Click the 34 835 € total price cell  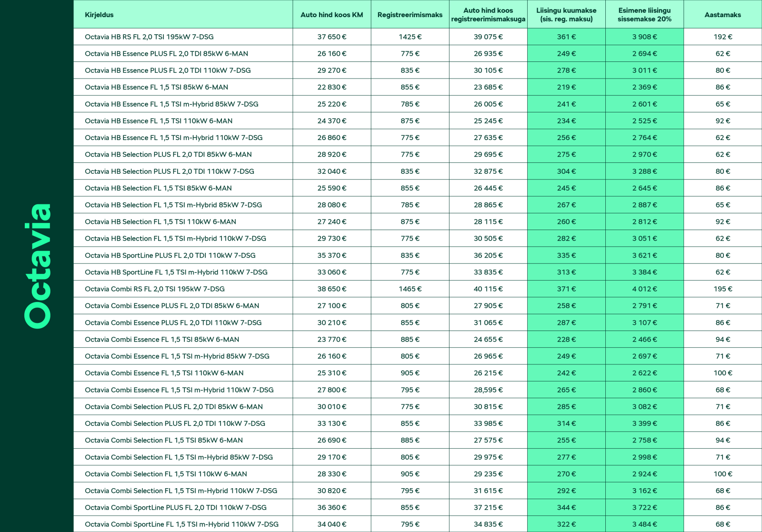pos(488,524)
